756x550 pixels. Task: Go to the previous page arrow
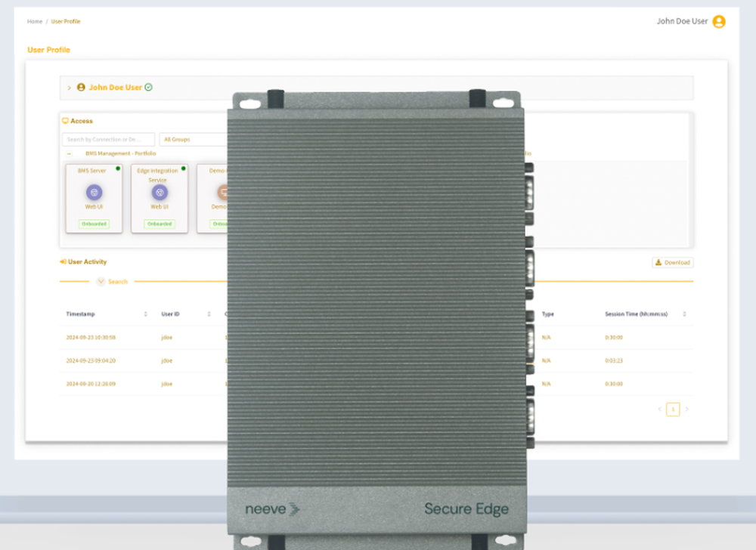(659, 409)
